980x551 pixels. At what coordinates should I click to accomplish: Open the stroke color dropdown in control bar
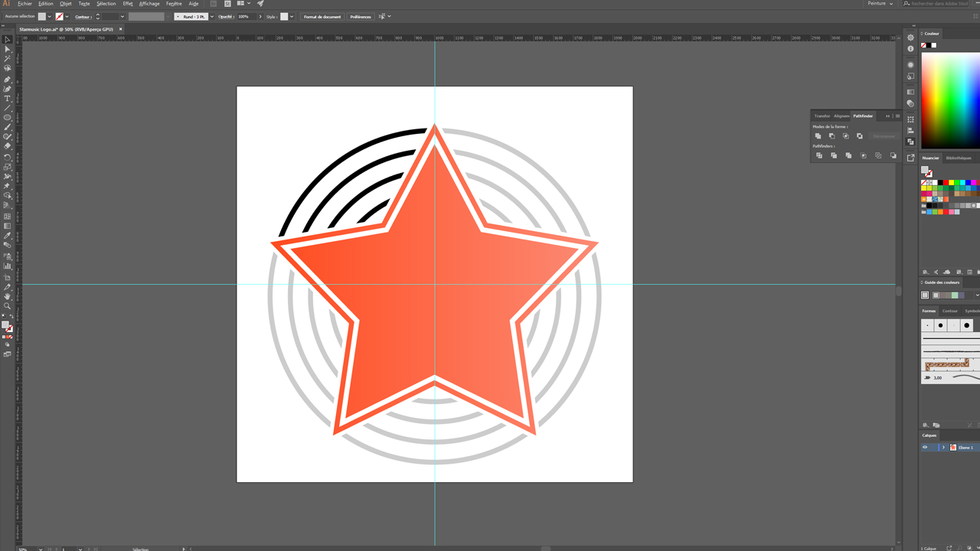coord(67,16)
